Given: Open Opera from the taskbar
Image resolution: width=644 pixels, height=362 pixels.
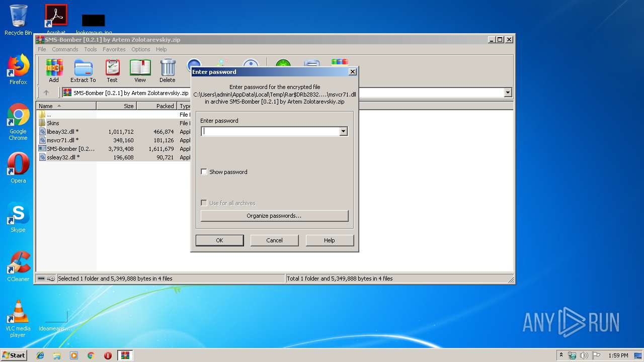Looking at the screenshot, I should [108, 355].
